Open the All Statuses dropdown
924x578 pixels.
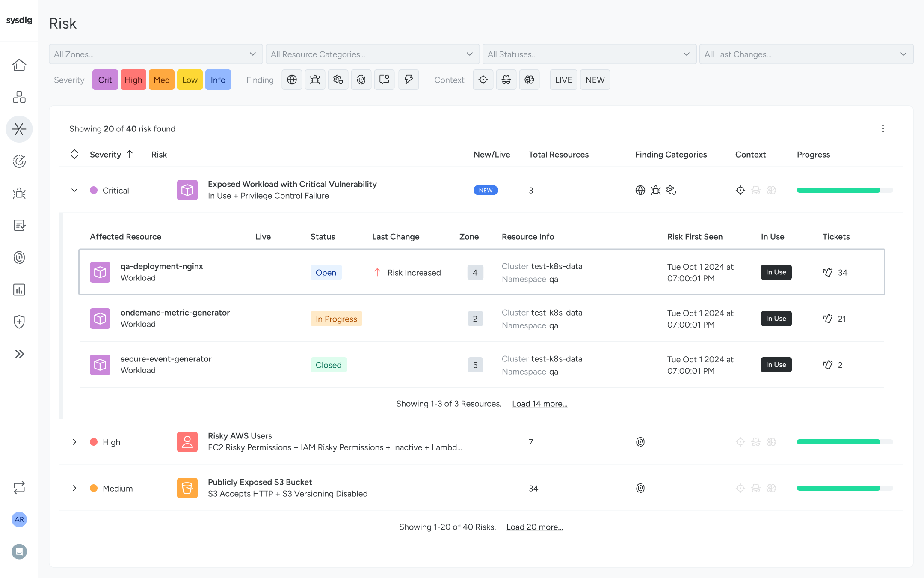coord(589,54)
